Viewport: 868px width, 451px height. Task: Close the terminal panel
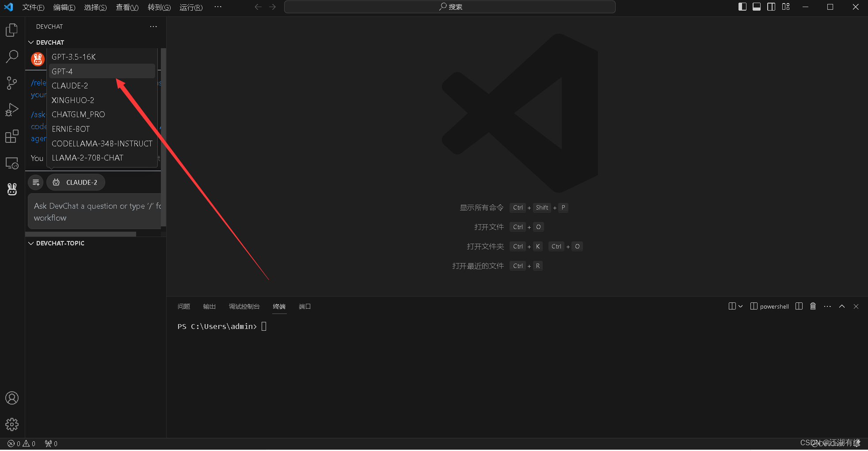[856, 306]
